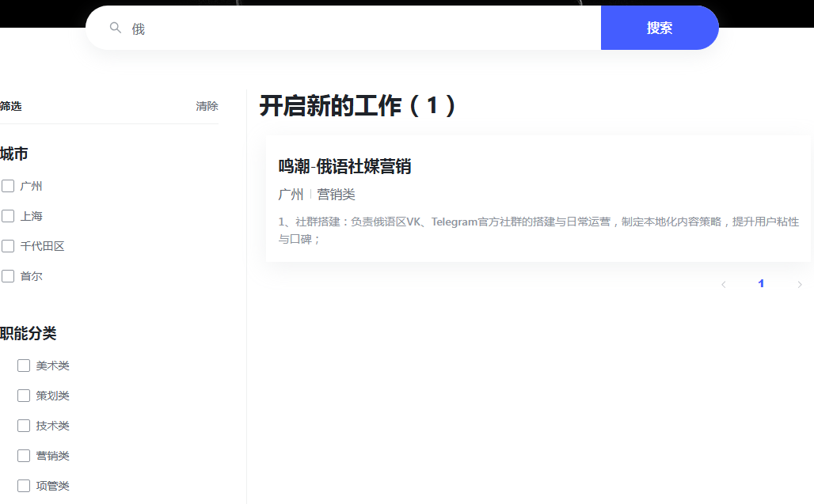Tick the 项管类 category checkbox
The image size is (814, 504).
point(24,486)
